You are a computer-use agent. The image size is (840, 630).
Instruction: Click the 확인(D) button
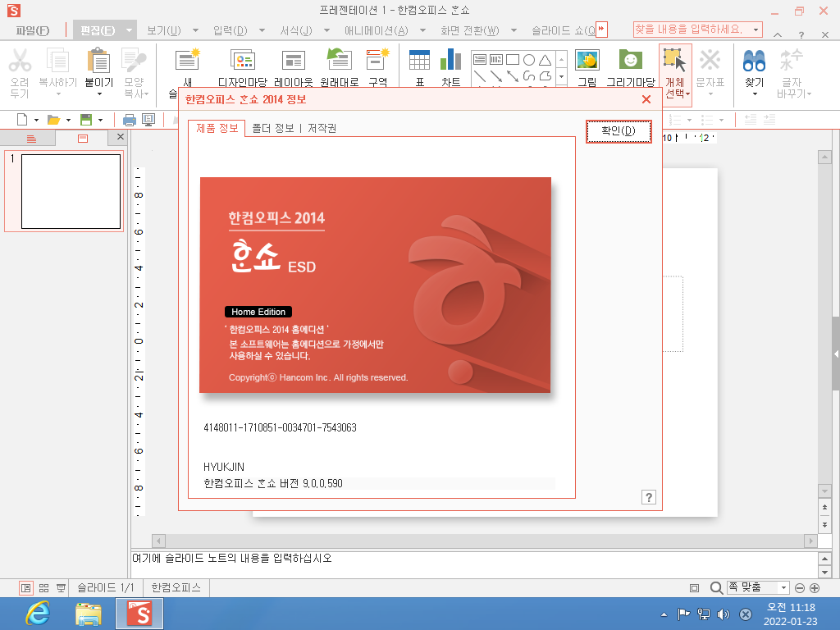(619, 130)
